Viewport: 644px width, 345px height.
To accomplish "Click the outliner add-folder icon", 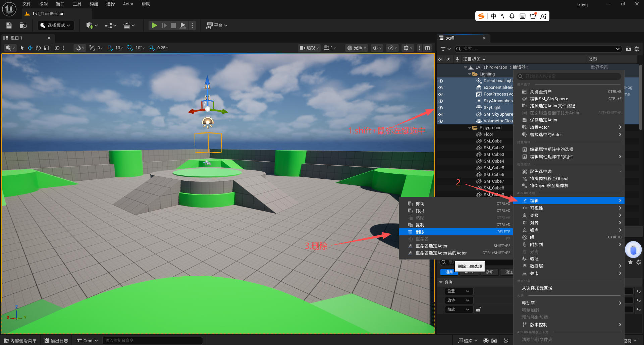I will coord(628,49).
